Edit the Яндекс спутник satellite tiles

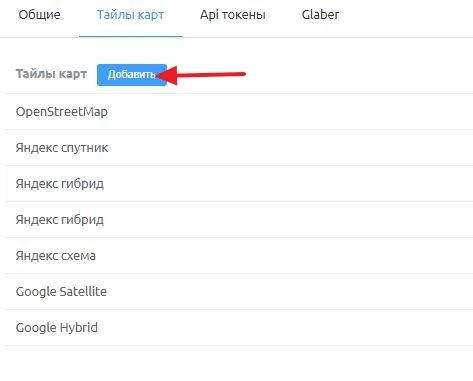click(x=239, y=148)
